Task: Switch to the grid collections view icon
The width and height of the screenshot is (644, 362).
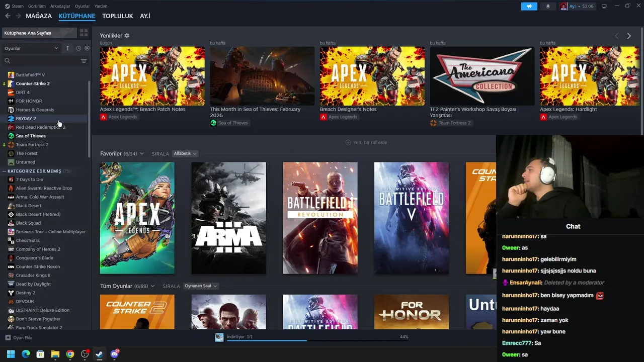Action: tap(84, 33)
